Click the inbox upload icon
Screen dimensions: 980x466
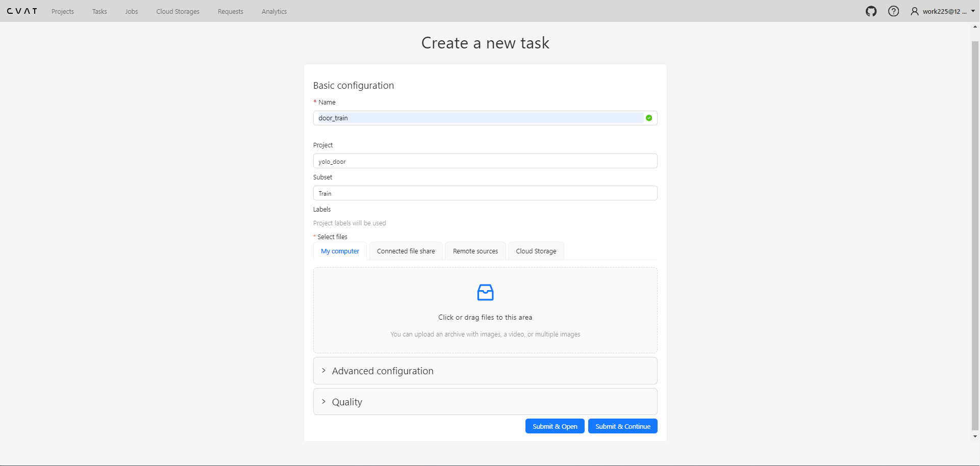[485, 293]
